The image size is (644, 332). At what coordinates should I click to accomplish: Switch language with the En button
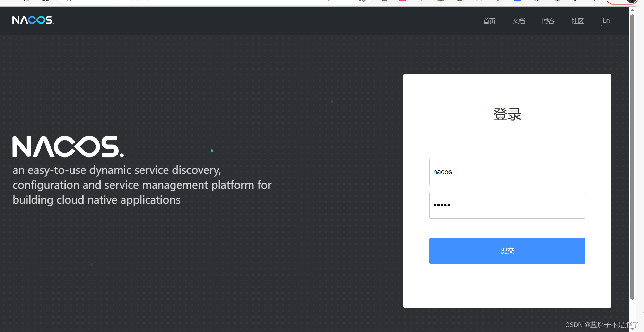click(606, 21)
